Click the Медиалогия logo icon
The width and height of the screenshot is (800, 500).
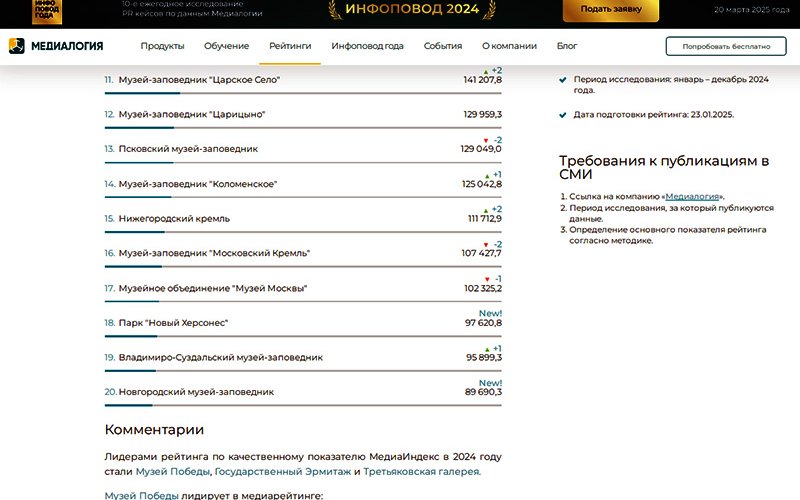(16, 46)
